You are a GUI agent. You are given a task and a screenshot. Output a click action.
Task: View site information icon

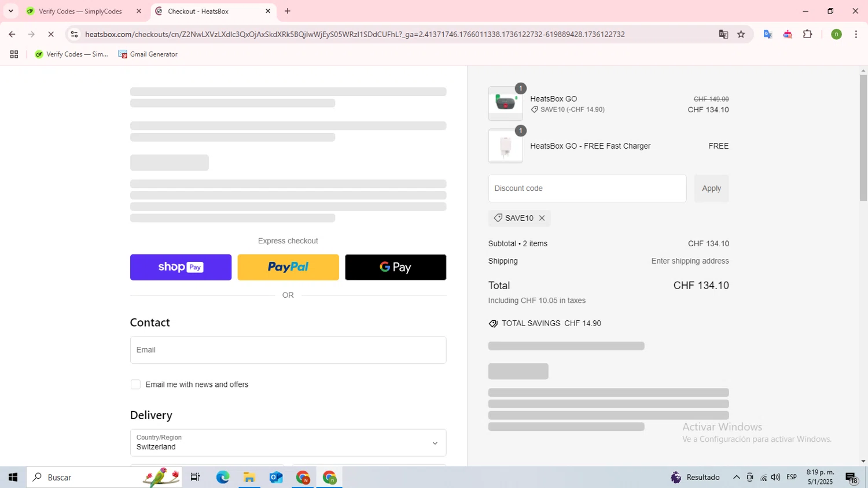74,34
